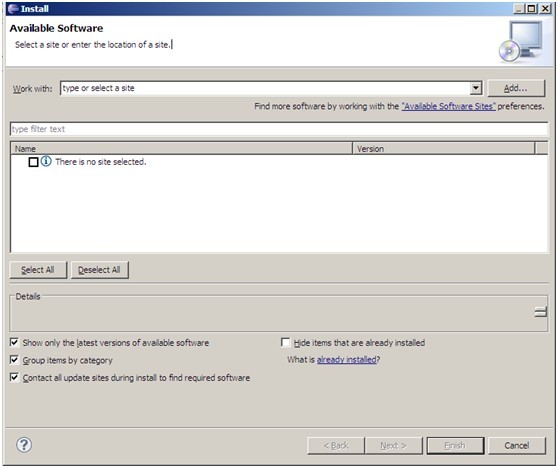Image resolution: width=558 pixels, height=468 pixels.
Task: Click the Deselect All button
Action: pyautogui.click(x=99, y=270)
